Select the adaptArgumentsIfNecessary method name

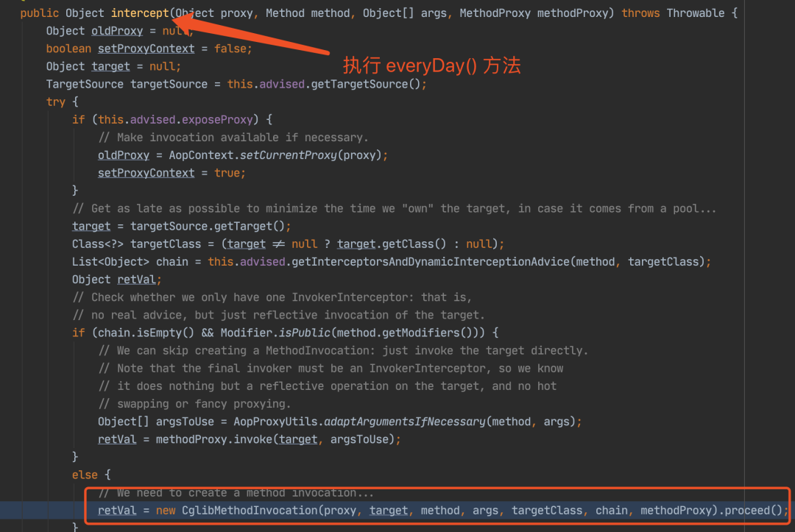tap(405, 422)
